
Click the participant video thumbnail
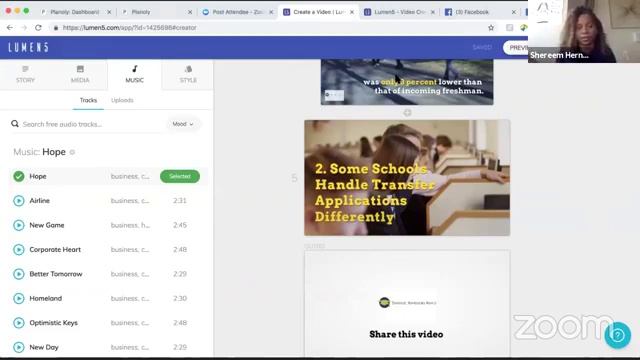point(584,31)
